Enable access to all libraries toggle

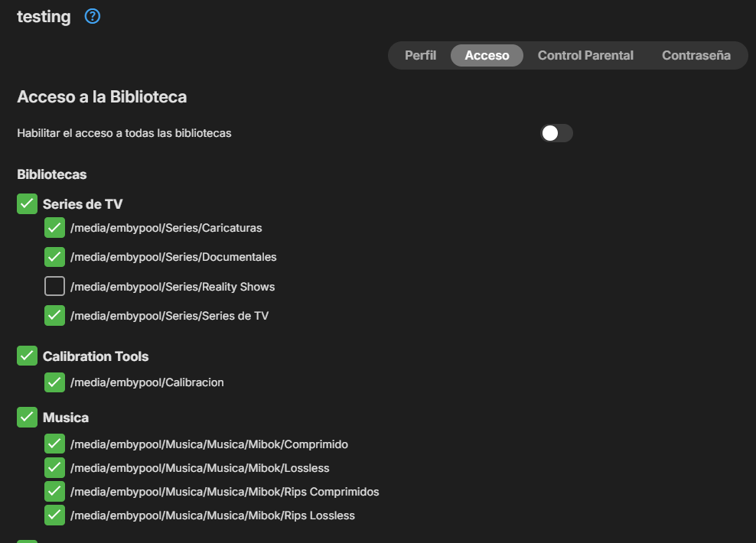click(x=556, y=133)
